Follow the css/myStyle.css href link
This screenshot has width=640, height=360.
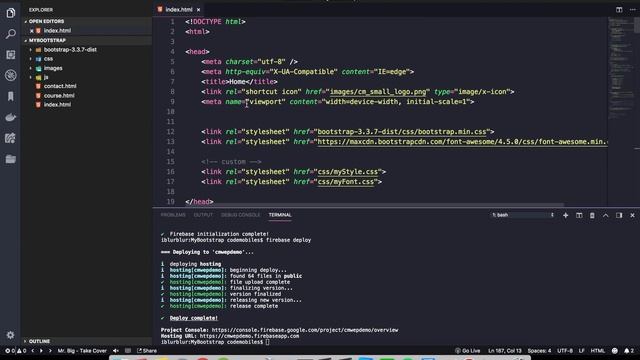tap(348, 172)
